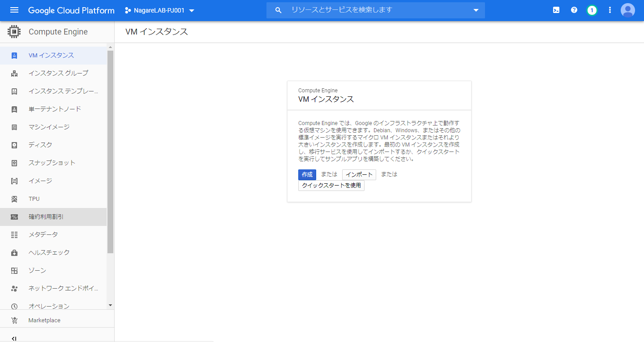Click the 確約利用割引 percent icon
Screen dimensions: 644x342
14,217
